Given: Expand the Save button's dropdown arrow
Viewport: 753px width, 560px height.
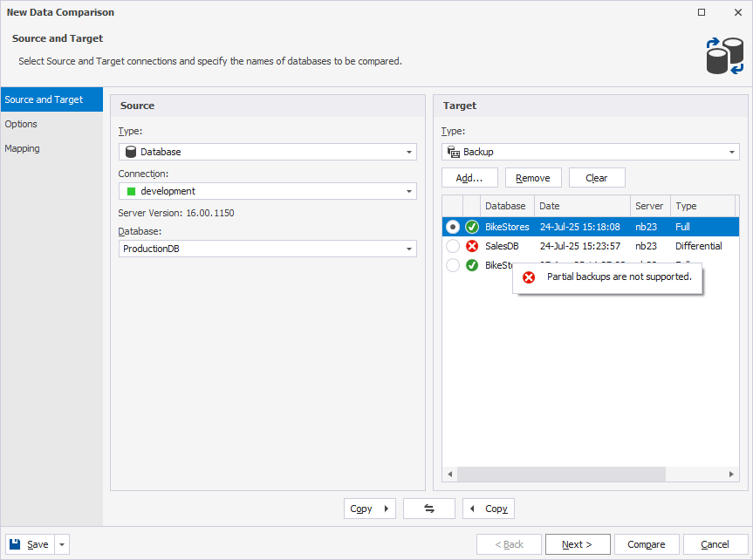Looking at the screenshot, I should click(x=60, y=543).
